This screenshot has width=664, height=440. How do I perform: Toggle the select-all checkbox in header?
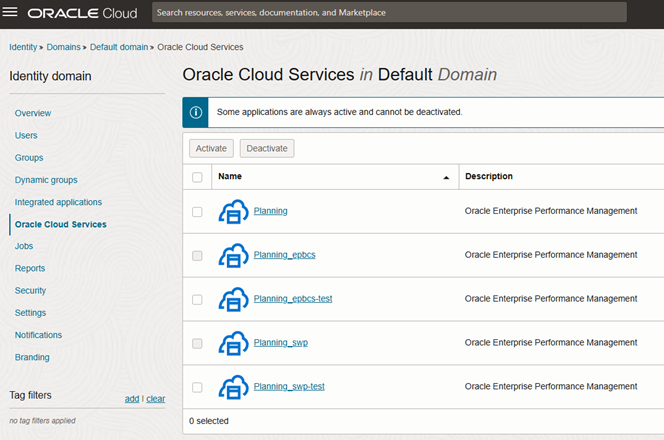(x=197, y=177)
